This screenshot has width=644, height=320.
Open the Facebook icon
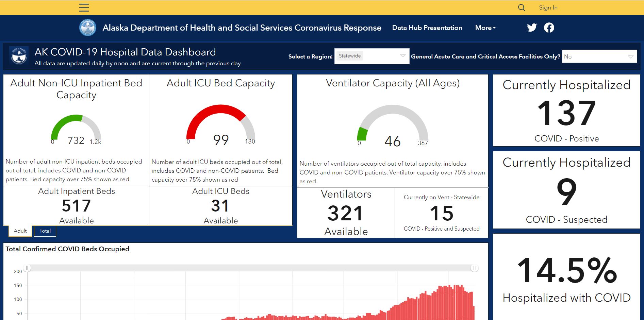pyautogui.click(x=549, y=28)
